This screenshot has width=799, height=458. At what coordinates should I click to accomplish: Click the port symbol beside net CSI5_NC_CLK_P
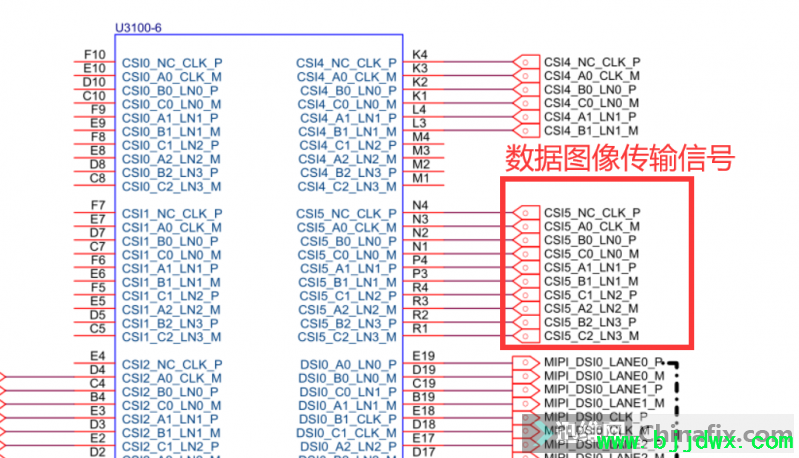point(526,213)
